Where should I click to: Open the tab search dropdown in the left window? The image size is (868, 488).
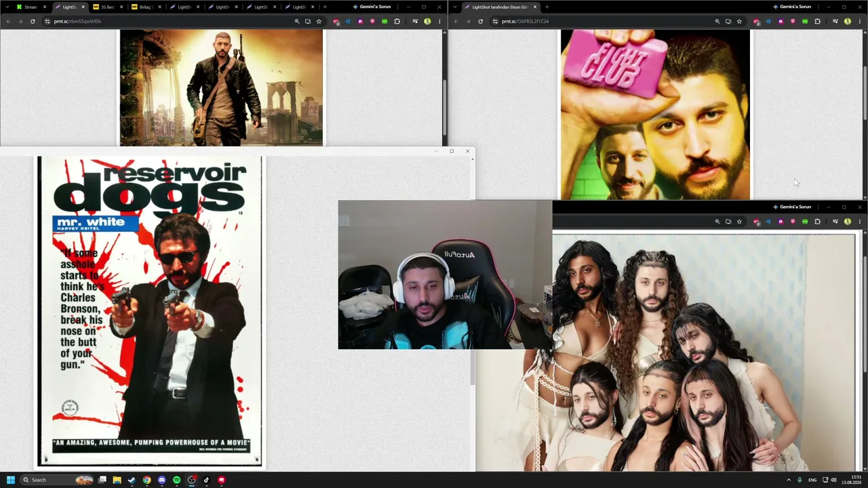coord(7,7)
